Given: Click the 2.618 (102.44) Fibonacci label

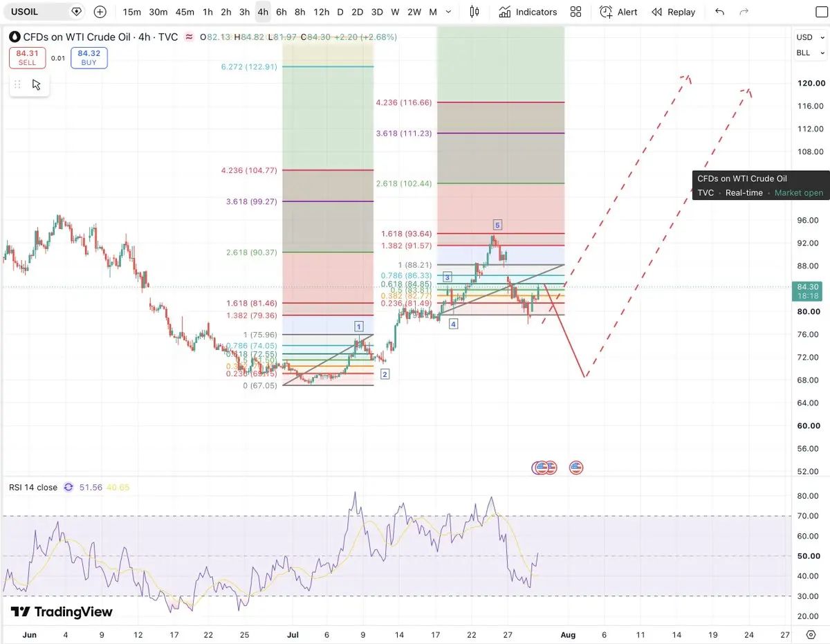Looking at the screenshot, I should pos(404,183).
